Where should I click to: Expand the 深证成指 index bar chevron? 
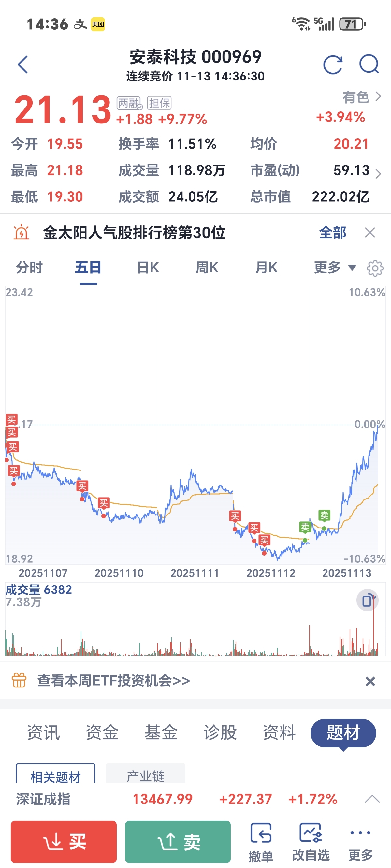click(x=372, y=799)
